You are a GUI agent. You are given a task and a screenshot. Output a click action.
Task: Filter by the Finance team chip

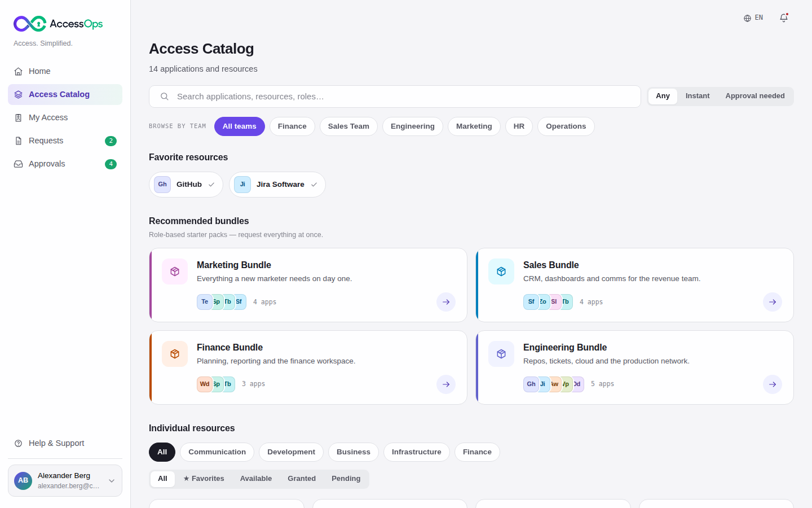click(292, 126)
